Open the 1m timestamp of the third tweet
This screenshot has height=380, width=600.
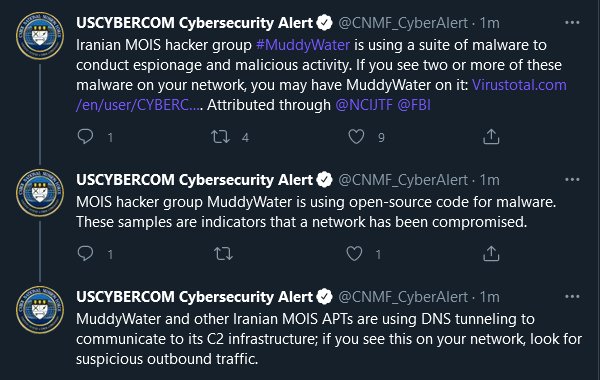(489, 297)
